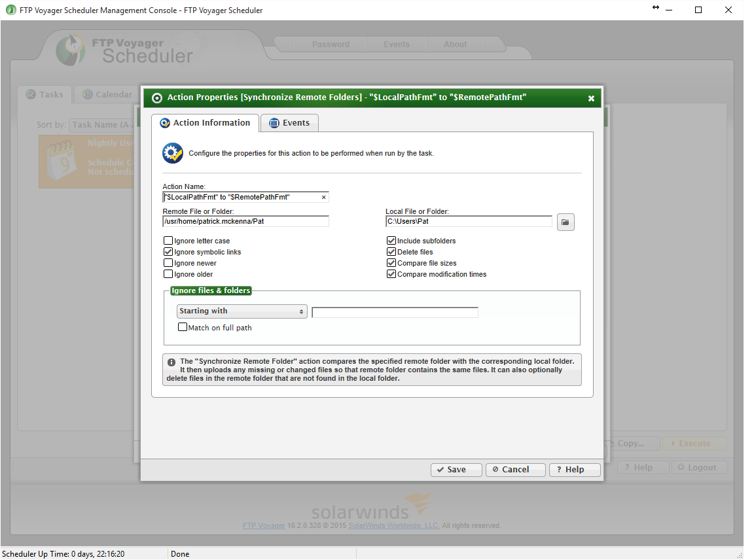Enable Ignore letter case checkbox
The width and height of the screenshot is (754, 560).
coord(168,240)
